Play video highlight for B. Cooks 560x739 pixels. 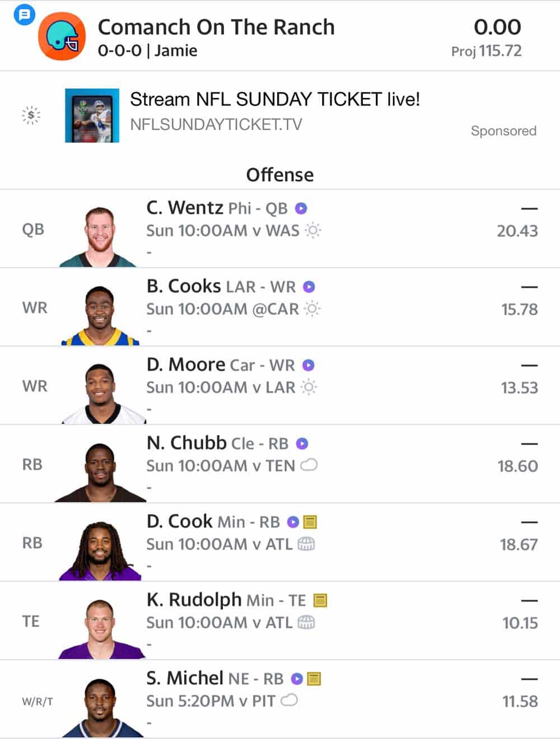pyautogui.click(x=309, y=287)
